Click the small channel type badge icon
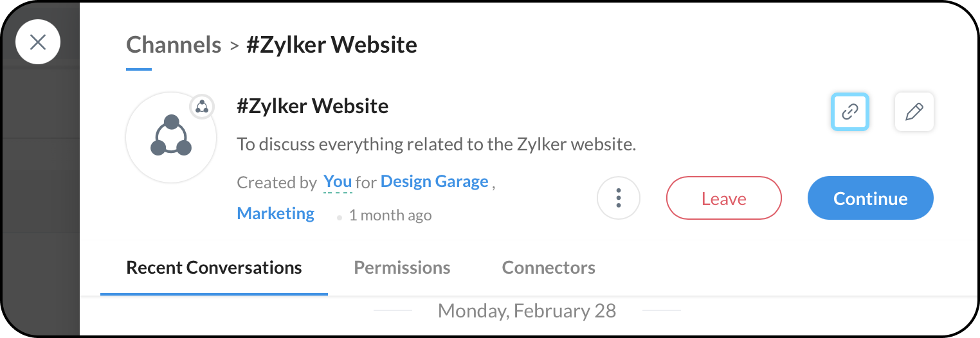The image size is (980, 338). pyautogui.click(x=202, y=107)
